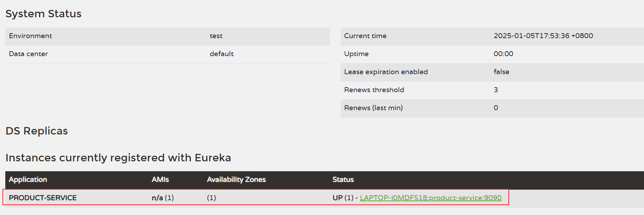
Task: Click the Renews (last min) label
Action: pyautogui.click(x=373, y=108)
